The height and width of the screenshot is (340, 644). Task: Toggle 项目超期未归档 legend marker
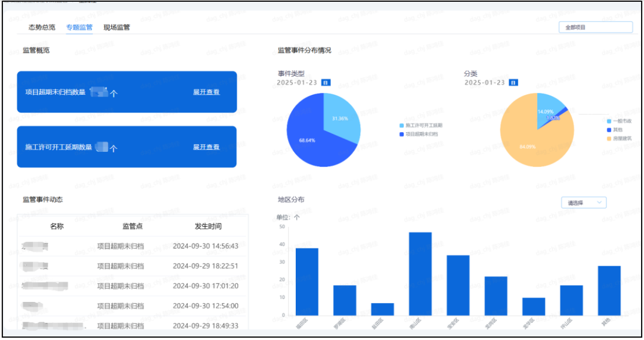pos(402,134)
